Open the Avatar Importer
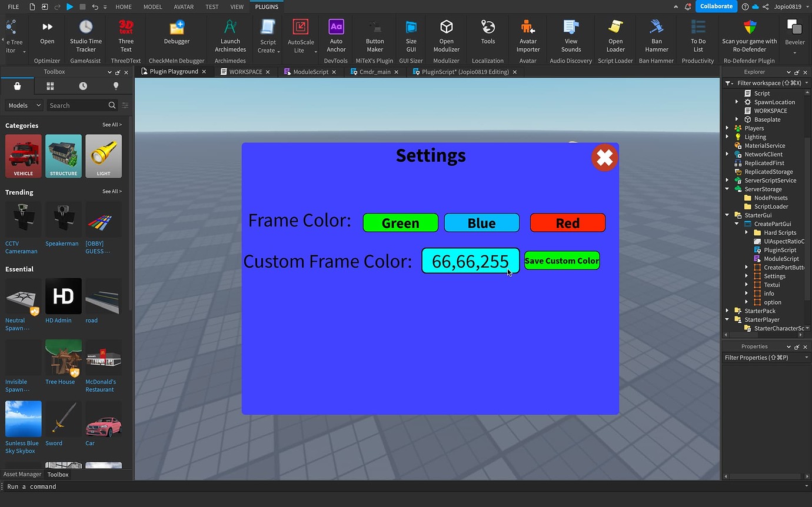Screen dimensions: 812x507 pos(527,35)
